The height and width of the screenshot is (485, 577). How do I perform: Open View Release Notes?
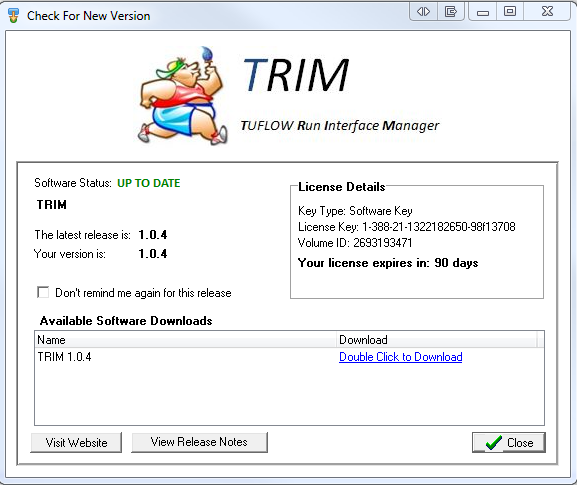click(x=199, y=442)
